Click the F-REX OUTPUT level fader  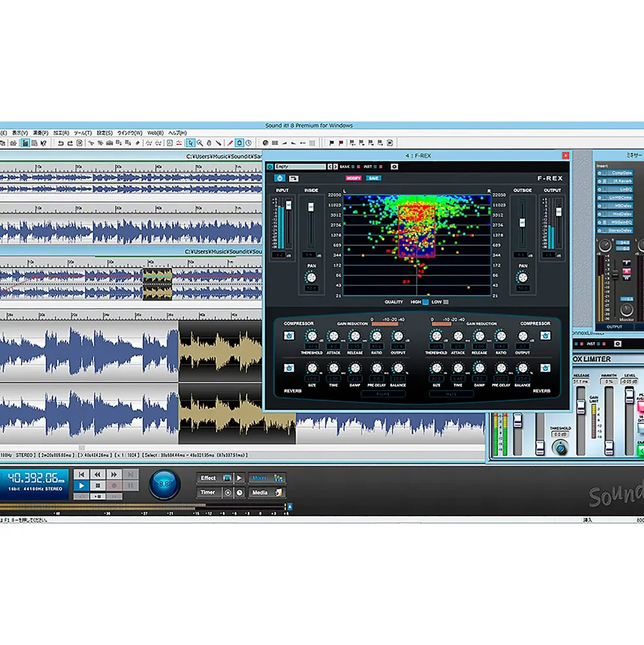[x=558, y=212]
